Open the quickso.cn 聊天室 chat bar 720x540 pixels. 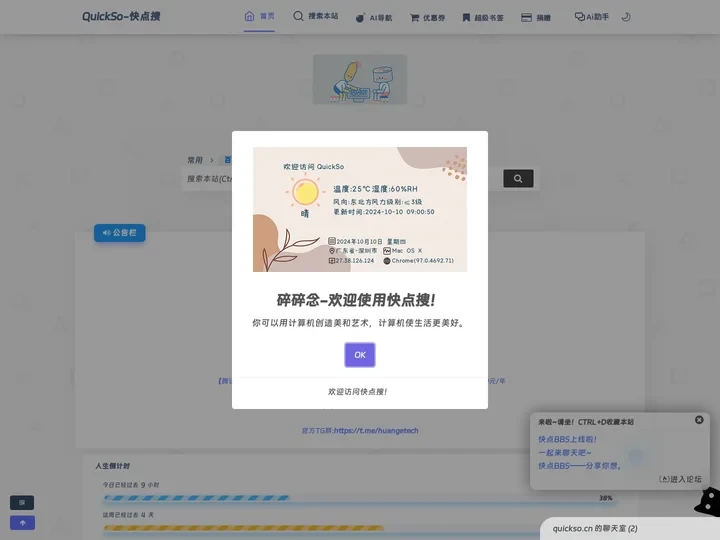point(630,529)
